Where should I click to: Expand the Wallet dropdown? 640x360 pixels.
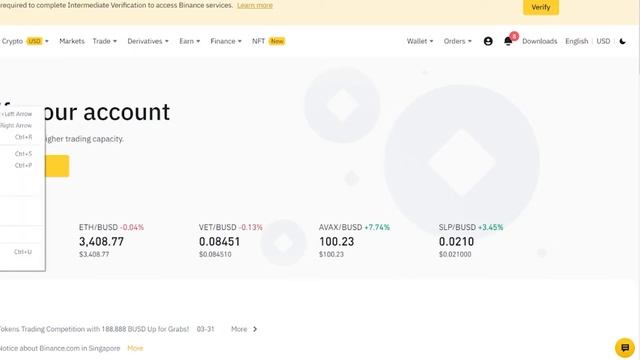(x=420, y=41)
